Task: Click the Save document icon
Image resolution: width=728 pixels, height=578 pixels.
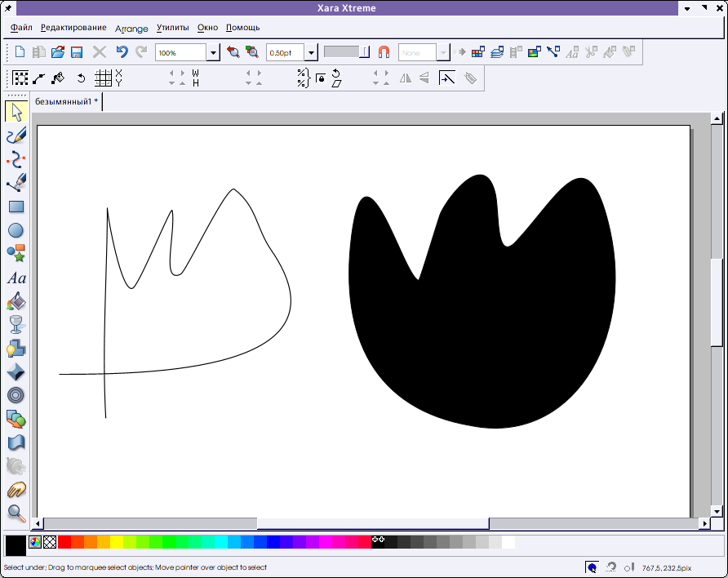Action: 77,52
